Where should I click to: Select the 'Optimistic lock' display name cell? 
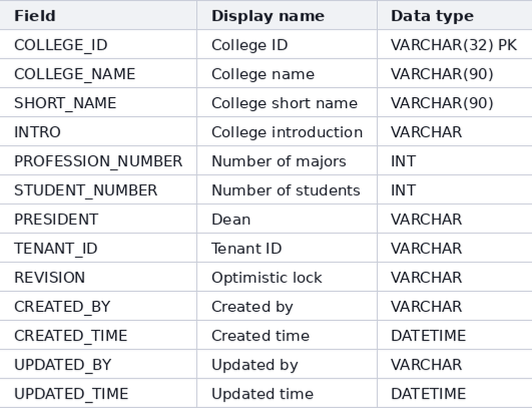click(287, 277)
